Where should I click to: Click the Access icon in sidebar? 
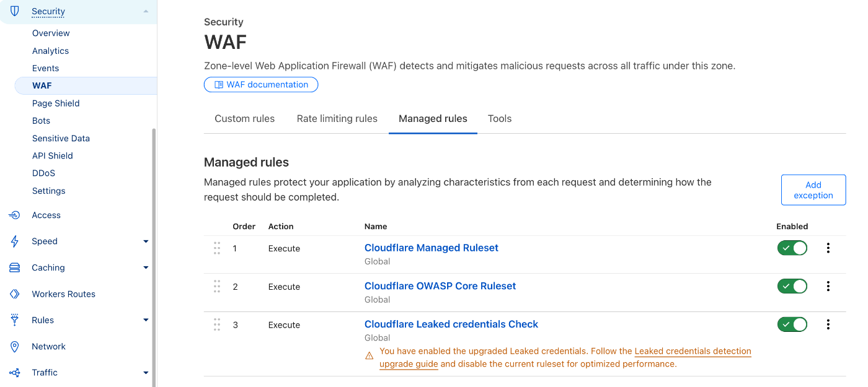tap(15, 215)
